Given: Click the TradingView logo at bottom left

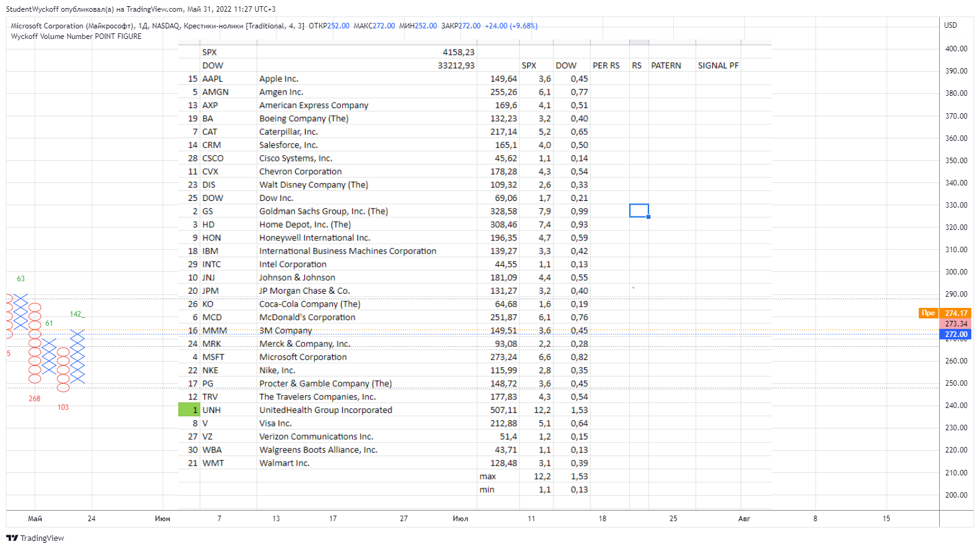Looking at the screenshot, I should tap(35, 538).
